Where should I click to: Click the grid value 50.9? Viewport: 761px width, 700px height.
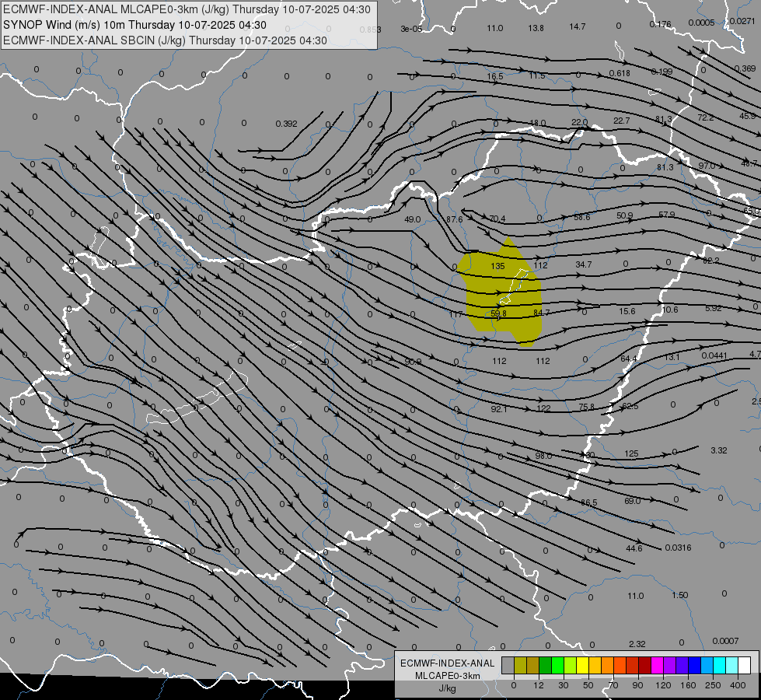tap(625, 215)
